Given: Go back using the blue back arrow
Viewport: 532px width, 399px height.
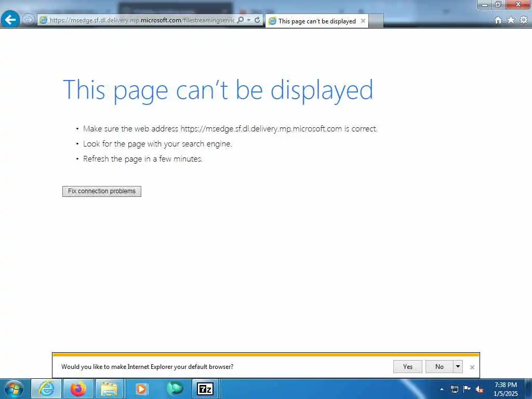Looking at the screenshot, I should point(10,19).
